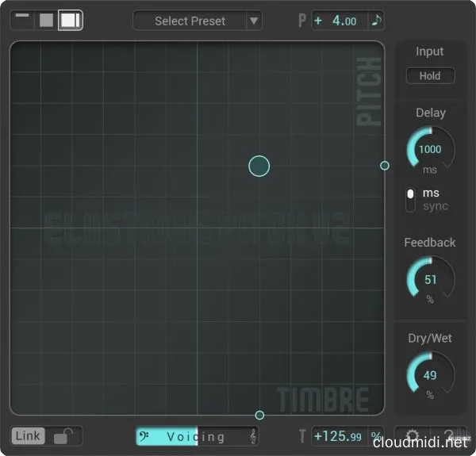Click the large XY pad control circle
Image resolution: width=476 pixels, height=456 pixels.
coord(259,166)
